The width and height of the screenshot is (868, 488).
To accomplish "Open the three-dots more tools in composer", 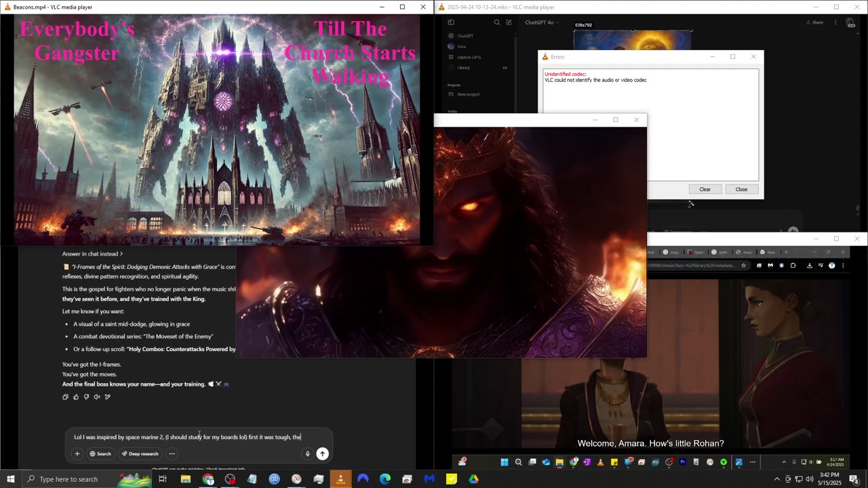I will pyautogui.click(x=172, y=454).
